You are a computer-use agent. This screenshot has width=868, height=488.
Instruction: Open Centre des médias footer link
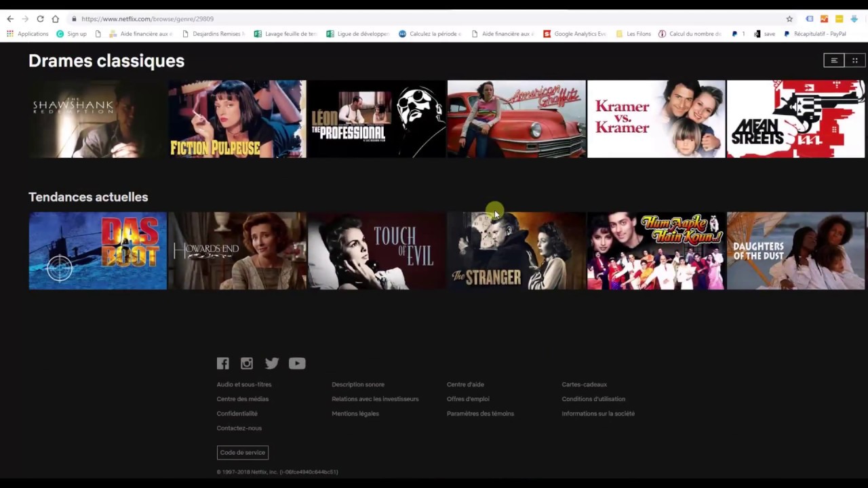(x=243, y=399)
